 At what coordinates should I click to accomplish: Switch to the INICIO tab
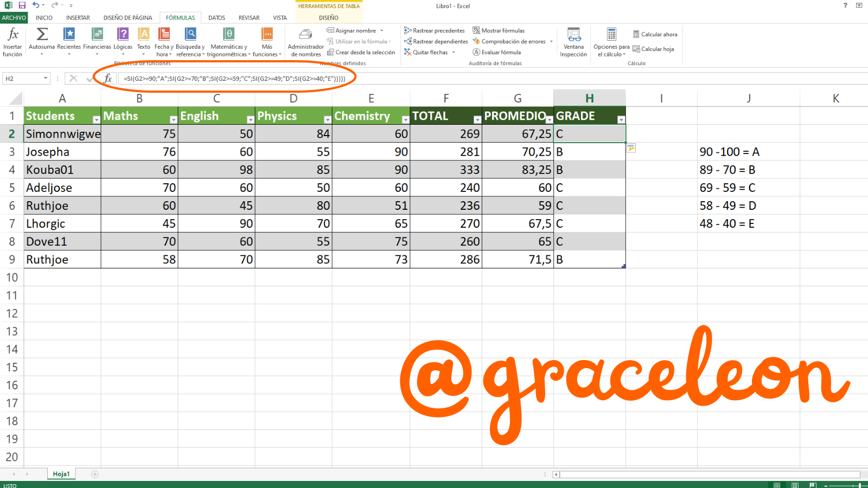coord(44,18)
